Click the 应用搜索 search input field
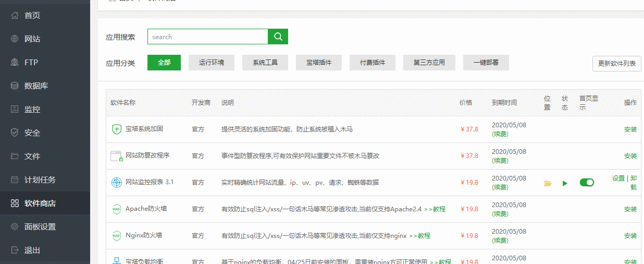Viewport: 644px width, 264px height. 207,37
